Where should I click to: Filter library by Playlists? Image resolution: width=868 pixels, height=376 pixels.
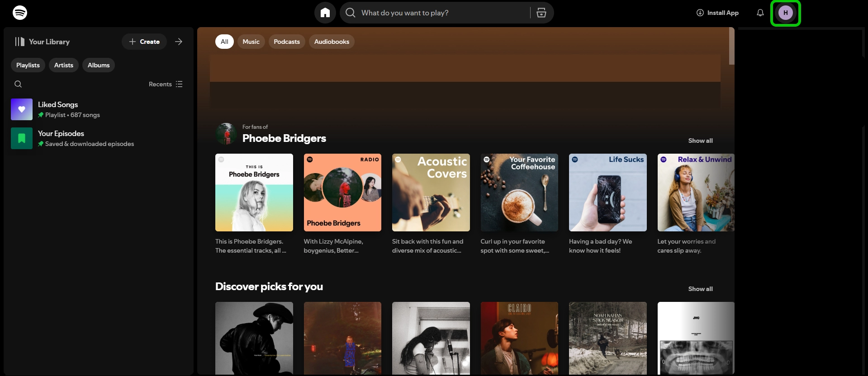(x=28, y=65)
